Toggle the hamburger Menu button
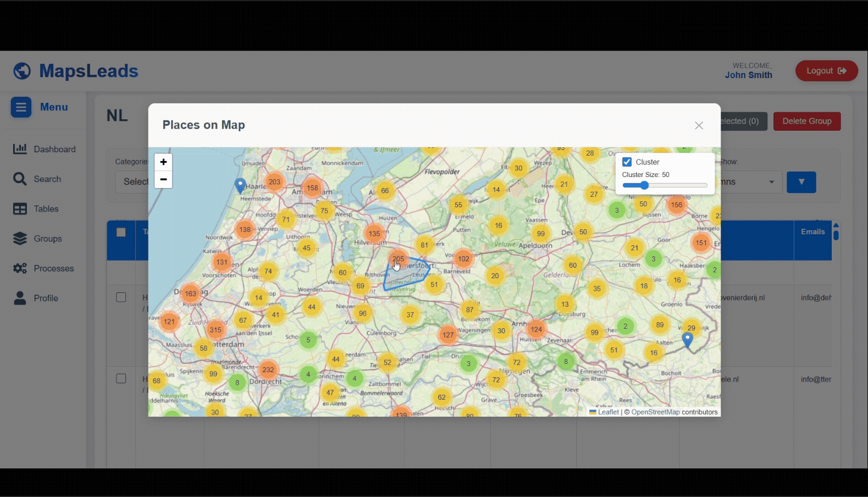This screenshot has height=497, width=868. click(21, 107)
